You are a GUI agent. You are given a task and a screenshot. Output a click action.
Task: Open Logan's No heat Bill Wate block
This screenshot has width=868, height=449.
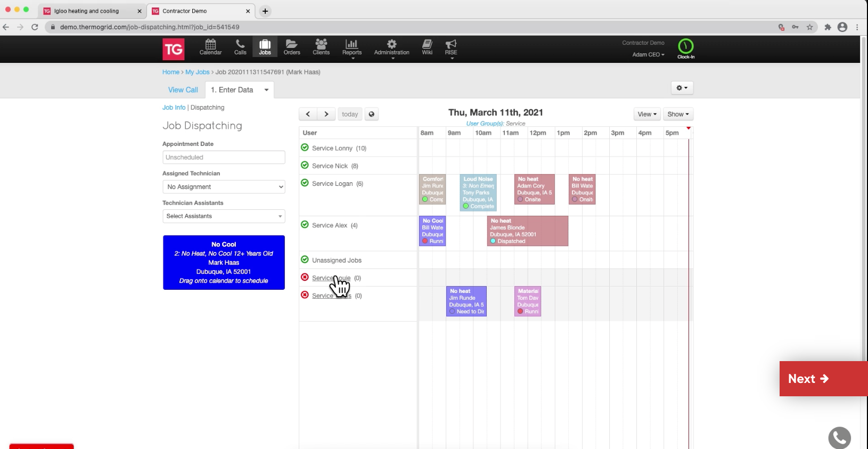pos(582,189)
